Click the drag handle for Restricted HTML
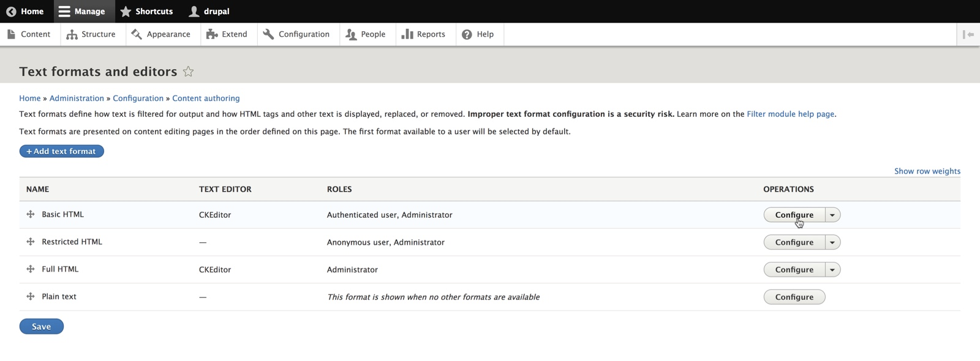Viewport: 980px width, 361px height. pyautogui.click(x=31, y=242)
